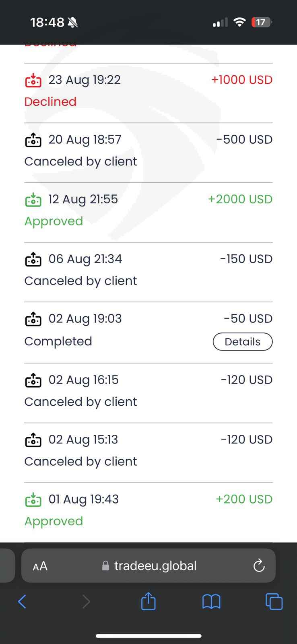This screenshot has height=644, width=297.
Task: Open the AA text size menu
Action: (40, 566)
